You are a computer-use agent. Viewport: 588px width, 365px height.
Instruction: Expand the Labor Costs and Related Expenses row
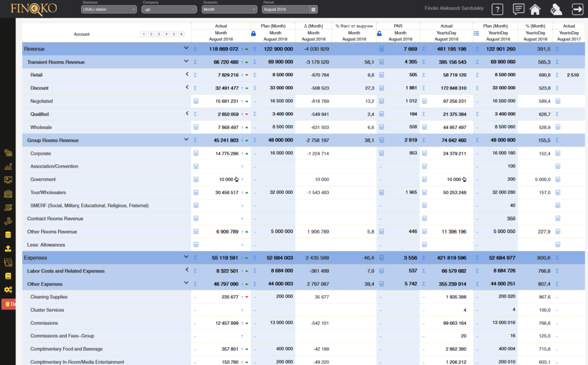click(186, 270)
